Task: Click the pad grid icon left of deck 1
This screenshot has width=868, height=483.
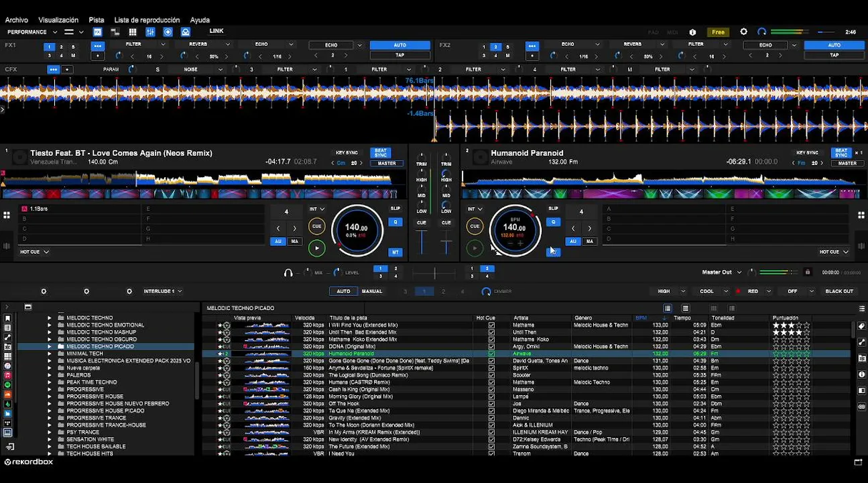Action: click(x=6, y=215)
